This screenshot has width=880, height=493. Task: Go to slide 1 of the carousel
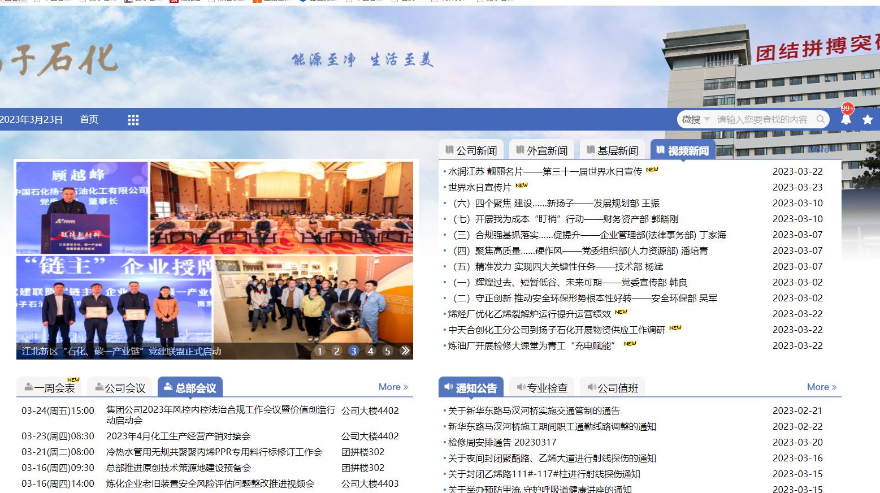319,351
